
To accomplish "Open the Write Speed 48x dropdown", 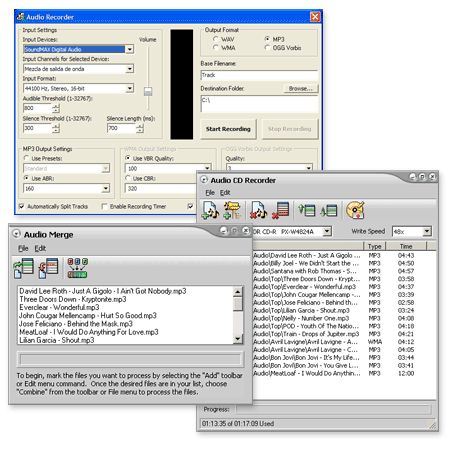I will 427,231.
